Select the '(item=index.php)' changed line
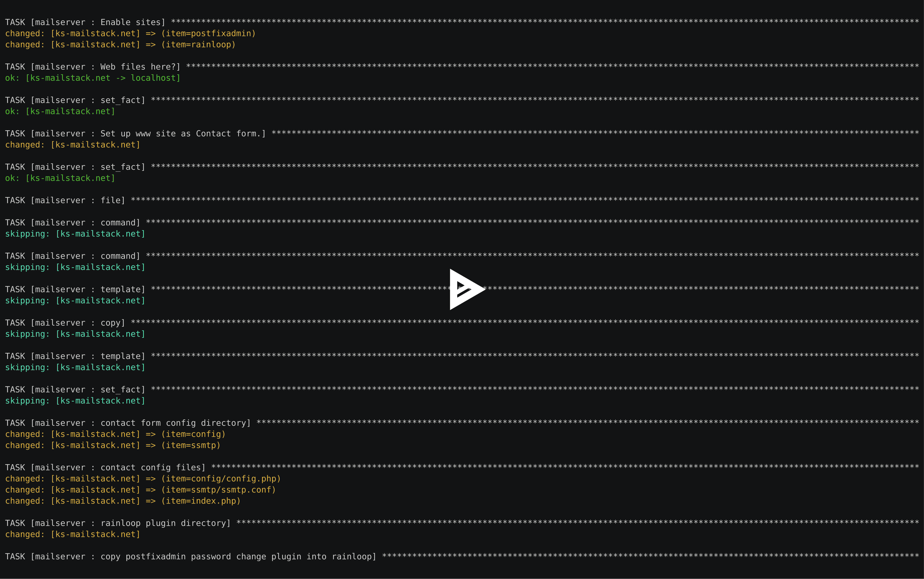Image resolution: width=924 pixels, height=579 pixels. (x=123, y=501)
